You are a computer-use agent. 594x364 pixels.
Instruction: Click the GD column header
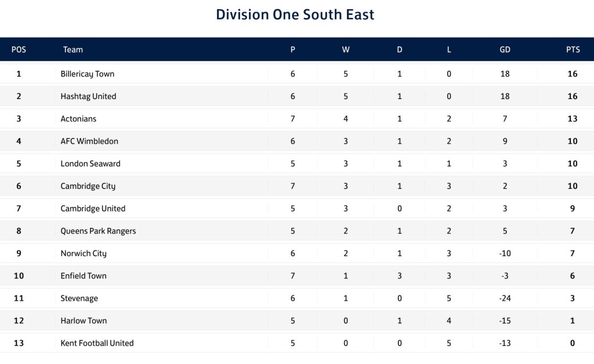point(505,49)
